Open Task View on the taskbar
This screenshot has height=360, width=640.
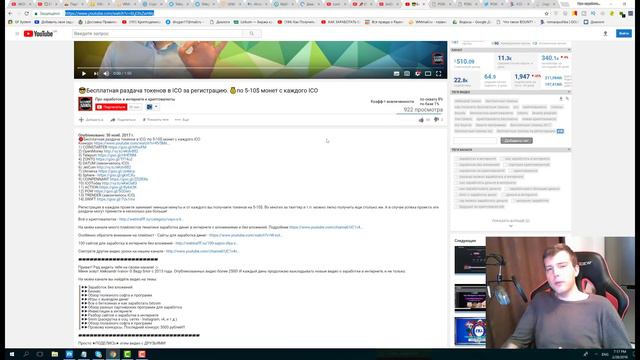point(40,354)
